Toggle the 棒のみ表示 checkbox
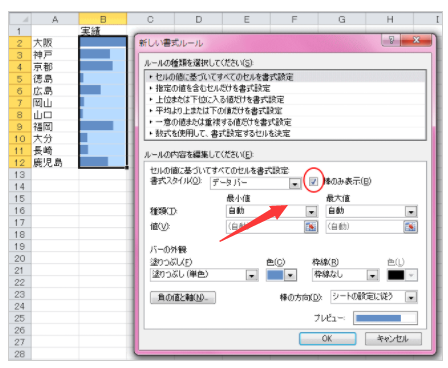The image size is (448, 368). (313, 181)
